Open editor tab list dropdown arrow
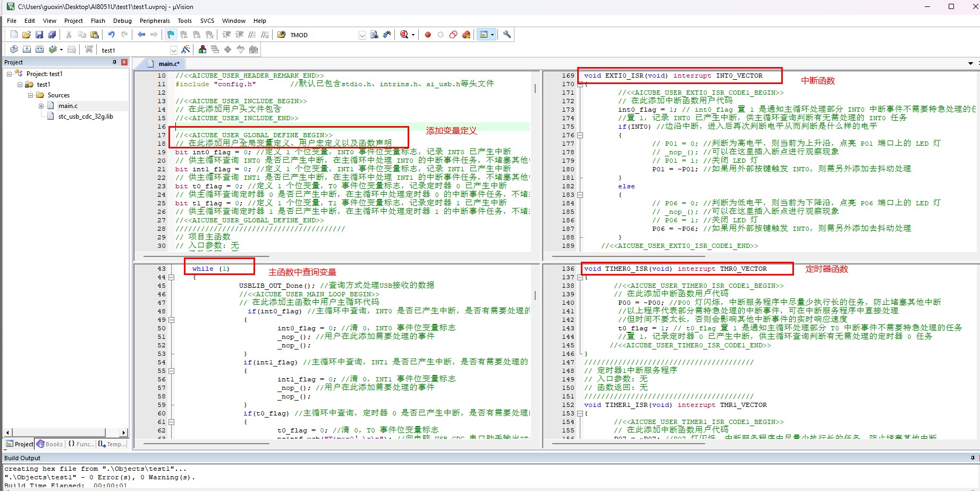Viewport: 980px width, 491px height. tap(970, 63)
